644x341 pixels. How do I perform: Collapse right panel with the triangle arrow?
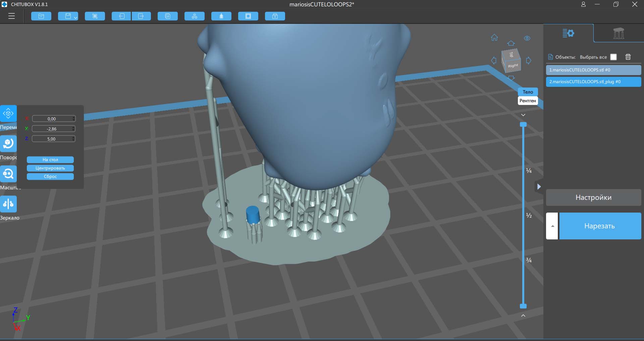[x=539, y=187]
